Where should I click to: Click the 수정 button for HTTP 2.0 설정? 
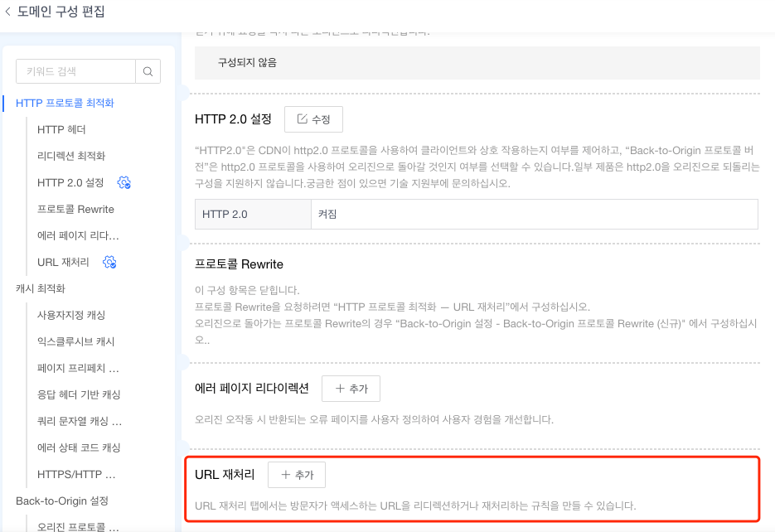[313, 118]
